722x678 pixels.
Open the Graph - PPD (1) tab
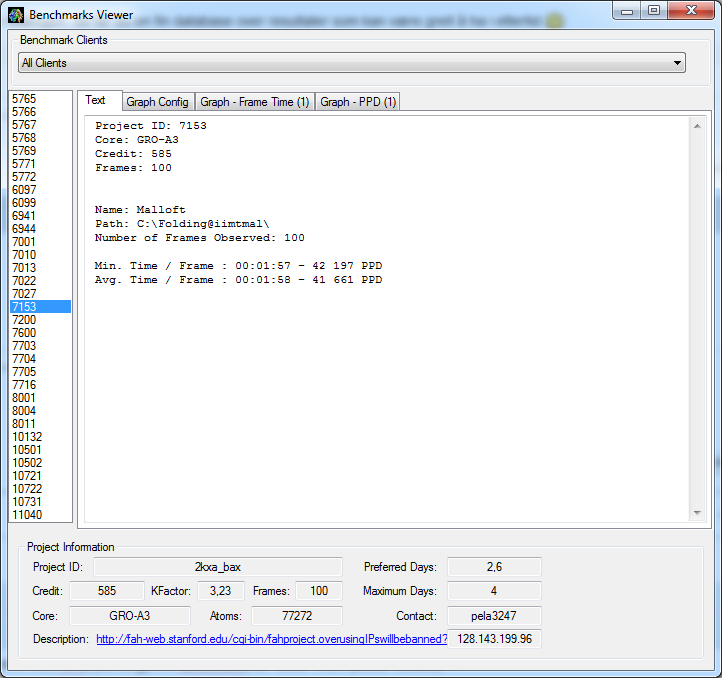358,102
